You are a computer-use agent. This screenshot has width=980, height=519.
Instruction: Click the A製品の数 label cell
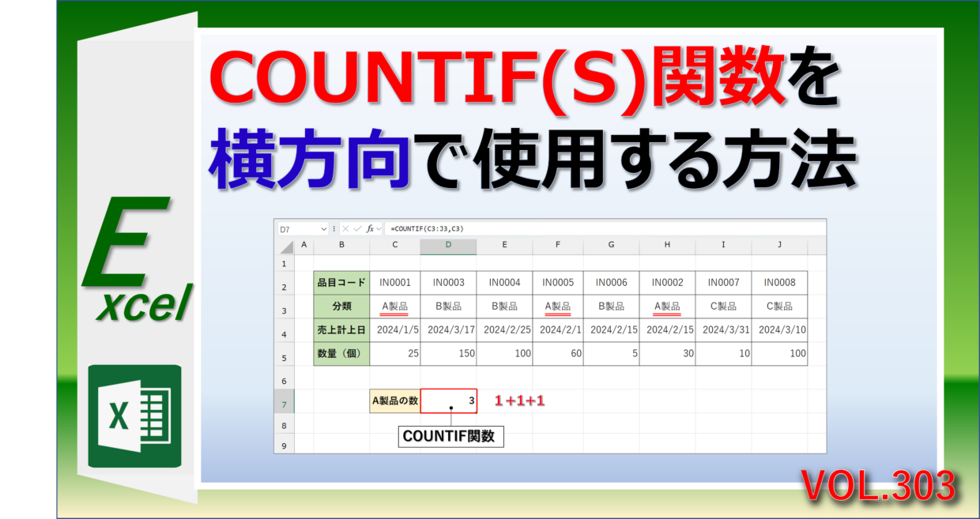point(395,401)
